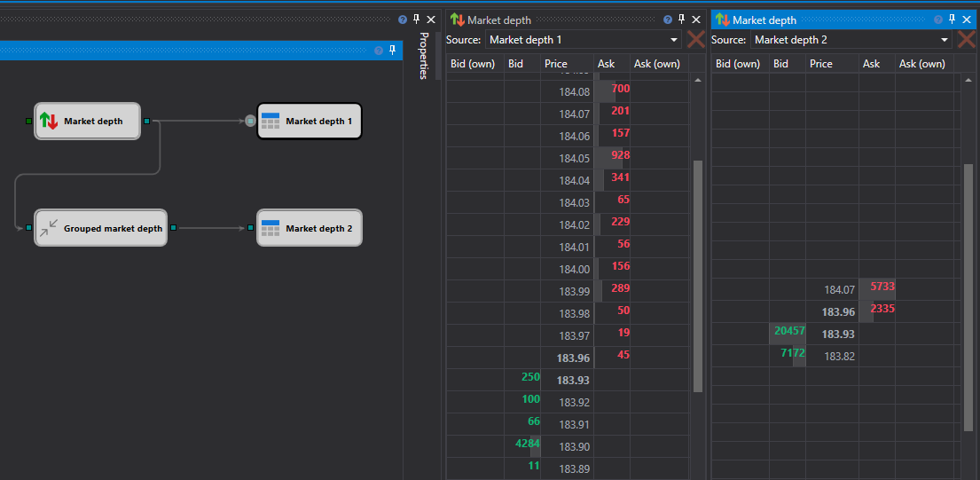Open the collapsed Properties side tab
The width and height of the screenshot is (980, 480).
pyautogui.click(x=423, y=56)
